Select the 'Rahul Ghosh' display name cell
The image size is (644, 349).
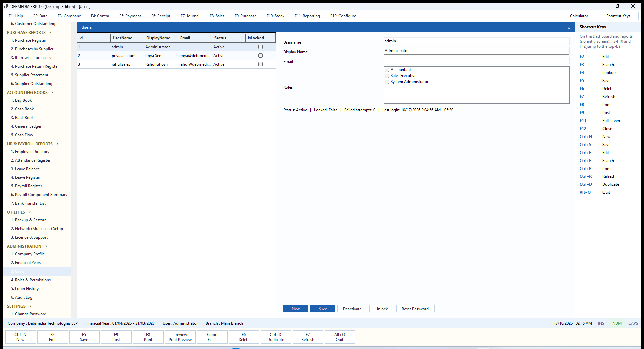click(x=161, y=64)
